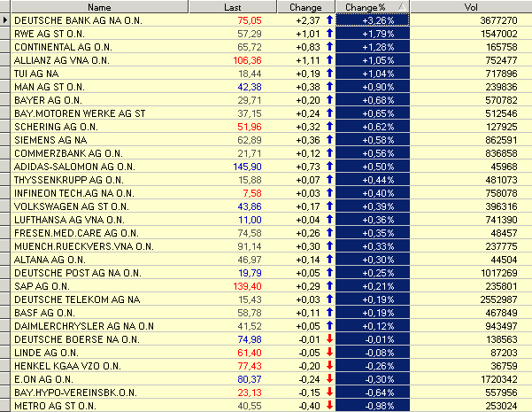Viewport: 532px width, 412px height.
Task: Click last price 106,36 for Allianz
Action: pos(247,60)
